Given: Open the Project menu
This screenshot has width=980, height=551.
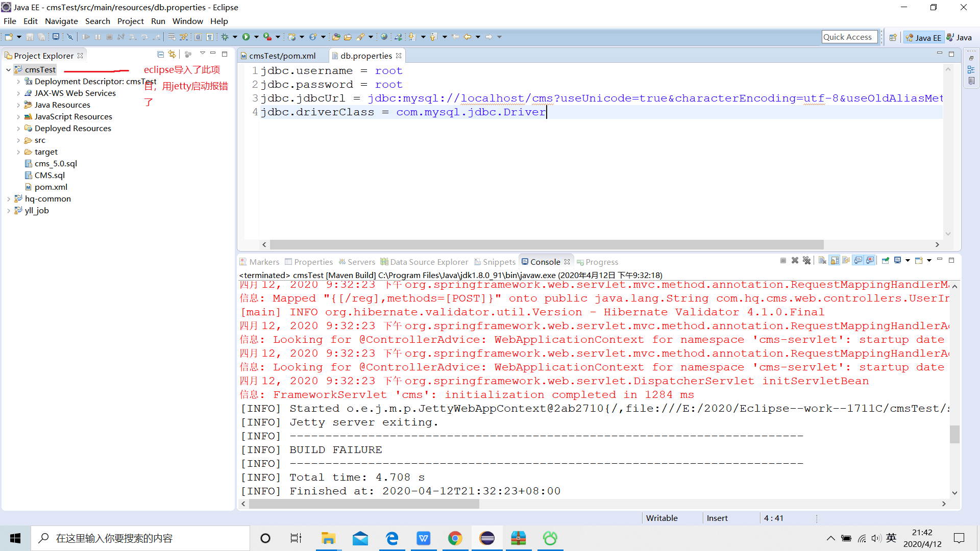Looking at the screenshot, I should click(130, 21).
